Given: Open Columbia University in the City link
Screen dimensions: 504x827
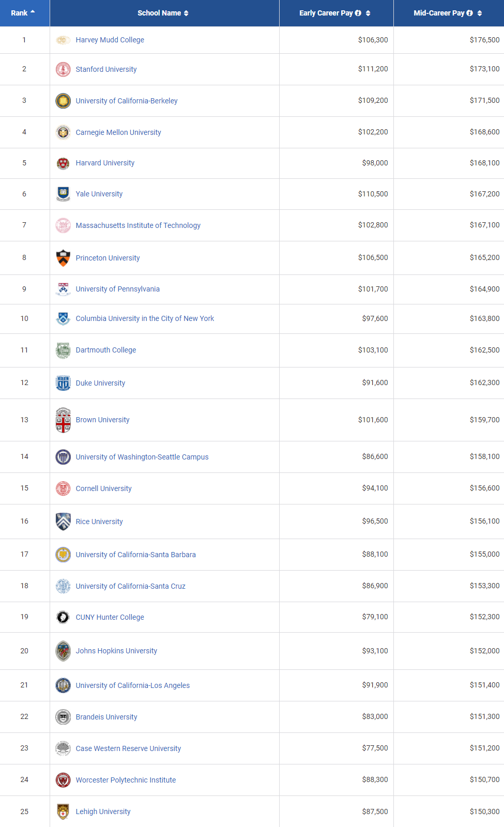Looking at the screenshot, I should pos(145,318).
